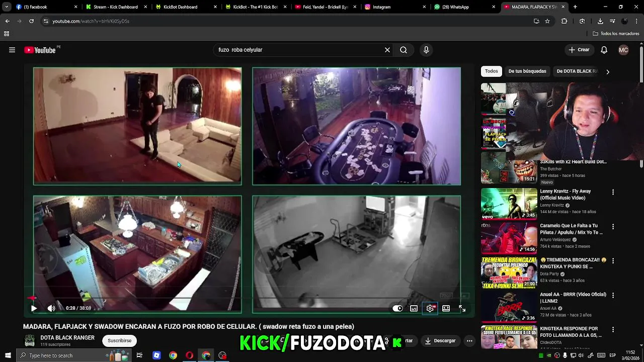Open the Crear button
The width and height of the screenshot is (644, 362).
[579, 50]
